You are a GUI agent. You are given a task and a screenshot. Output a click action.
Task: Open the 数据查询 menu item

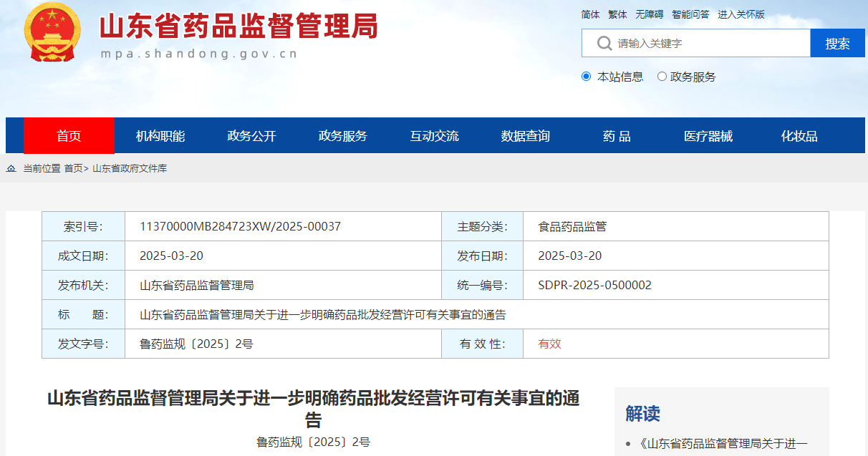526,136
